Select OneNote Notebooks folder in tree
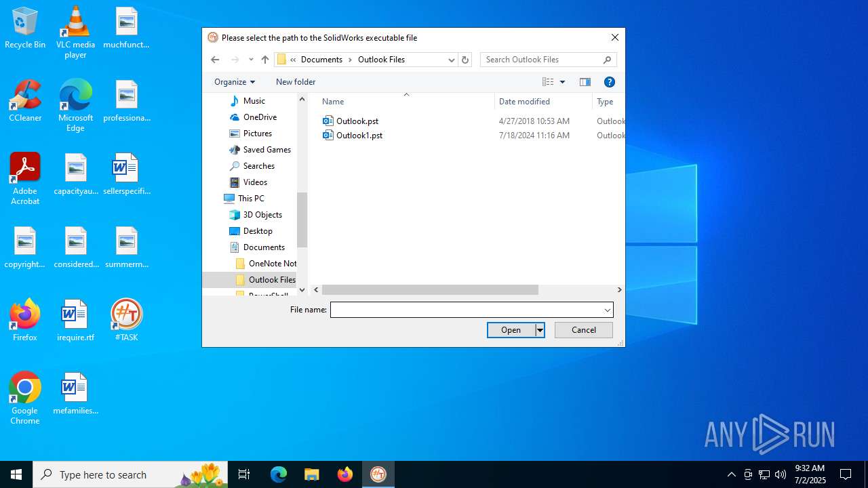Image resolution: width=868 pixels, height=488 pixels. [x=265, y=264]
